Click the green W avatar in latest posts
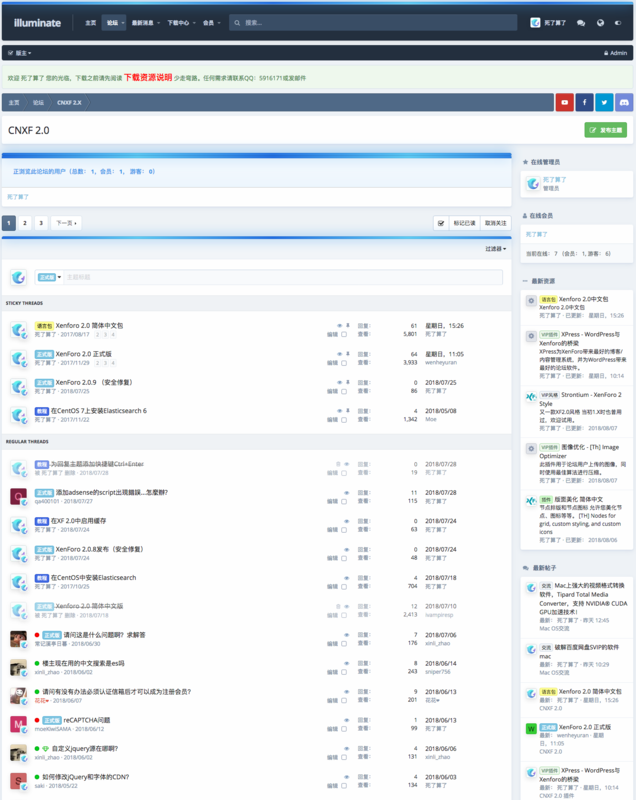 point(531,729)
